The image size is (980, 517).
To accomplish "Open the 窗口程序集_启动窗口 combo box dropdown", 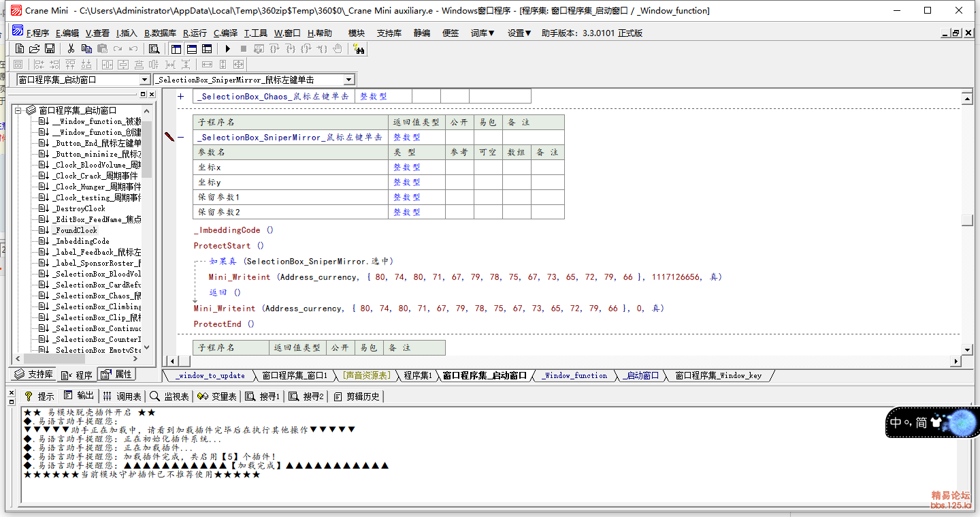I will pyautogui.click(x=144, y=80).
